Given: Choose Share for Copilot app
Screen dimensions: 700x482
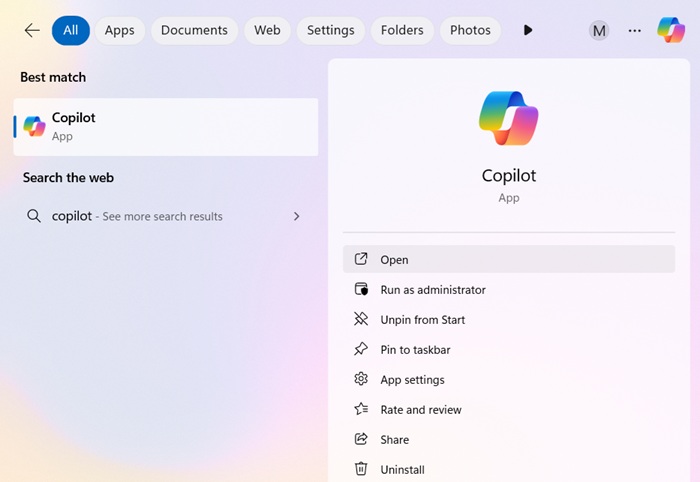Looking at the screenshot, I should [509, 439].
